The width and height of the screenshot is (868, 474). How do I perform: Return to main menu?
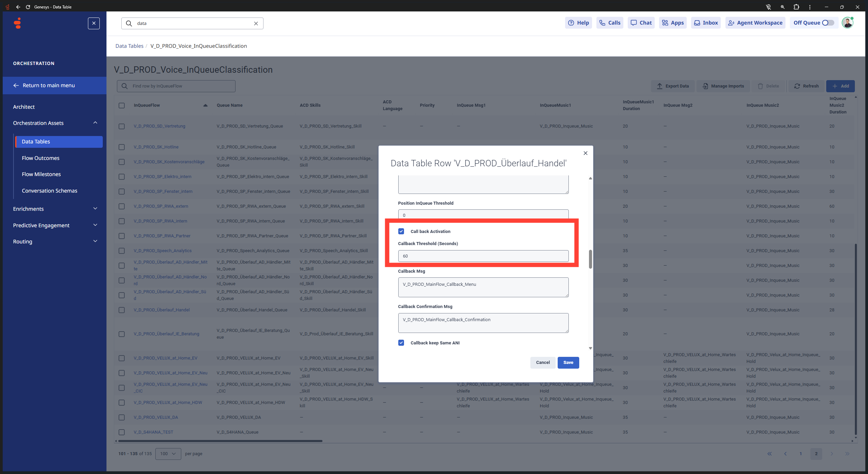tap(54, 86)
